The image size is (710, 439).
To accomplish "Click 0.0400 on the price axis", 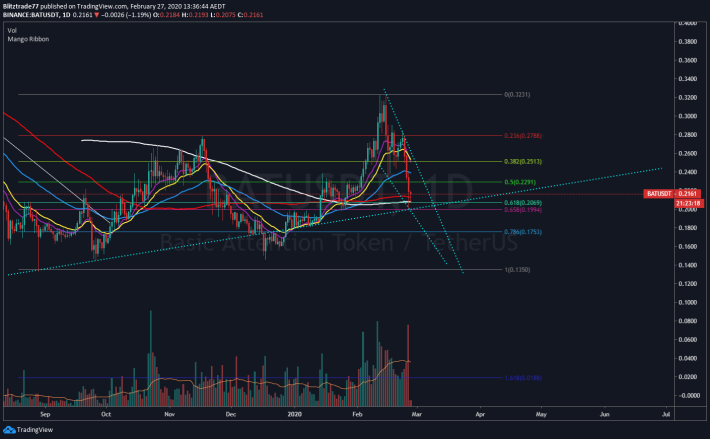I will pyautogui.click(x=687, y=358).
